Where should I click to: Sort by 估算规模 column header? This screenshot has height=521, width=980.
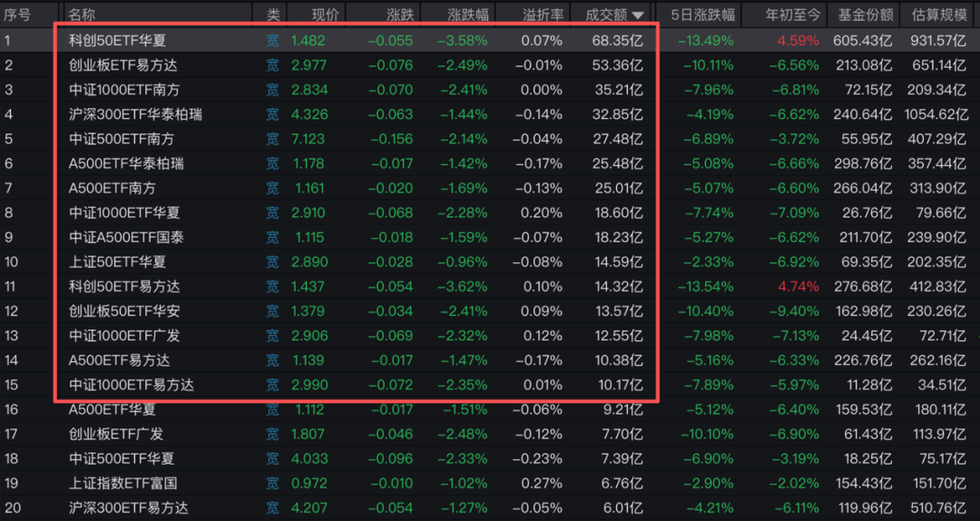click(x=939, y=15)
